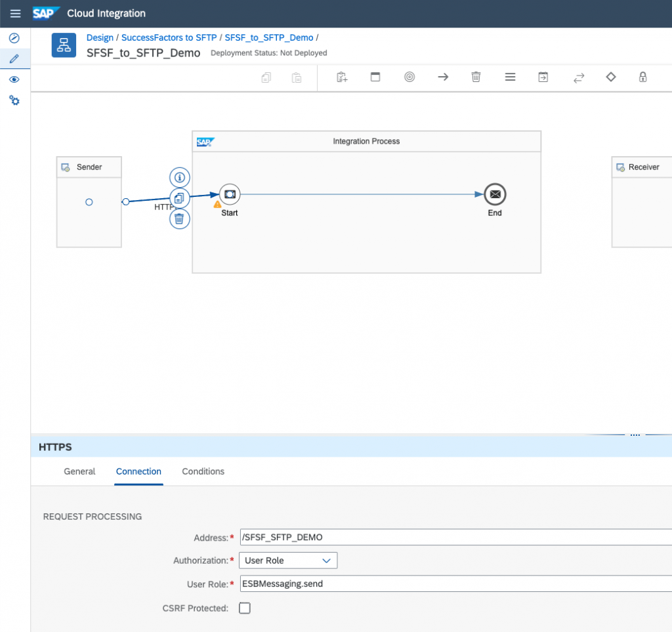
Task: Open the Events circle palette icon
Action: click(409, 77)
